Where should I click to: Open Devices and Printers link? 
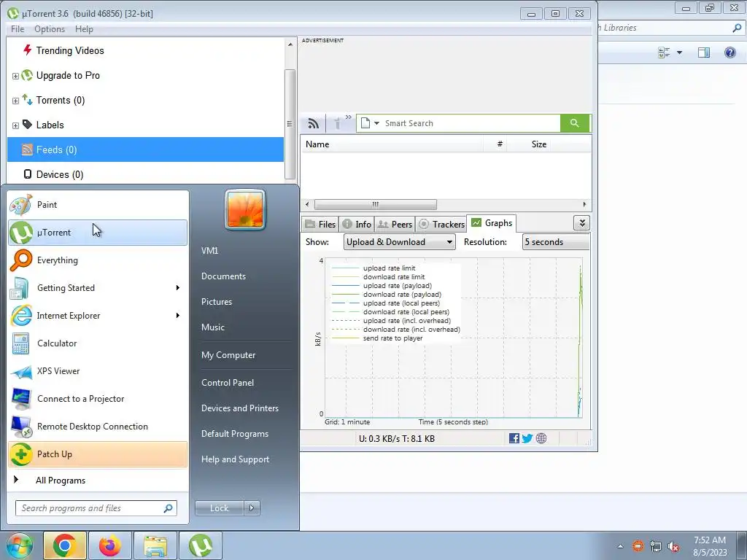pyautogui.click(x=239, y=408)
